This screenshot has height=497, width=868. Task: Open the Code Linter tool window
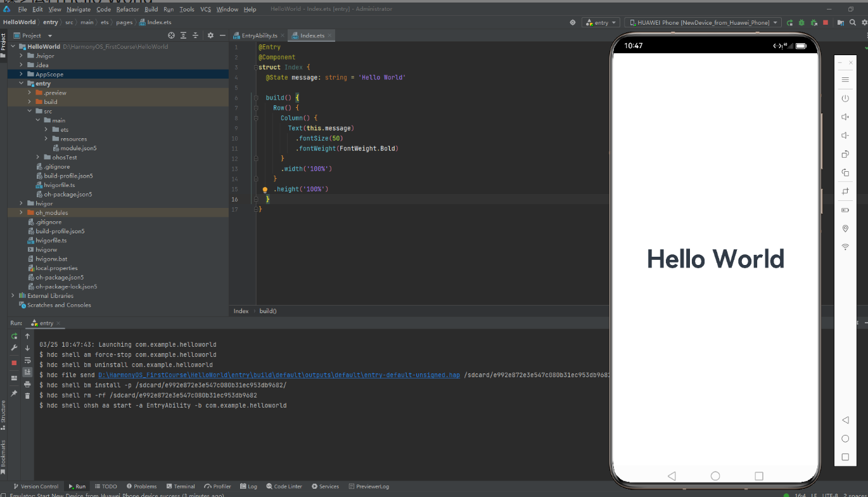pyautogui.click(x=284, y=486)
